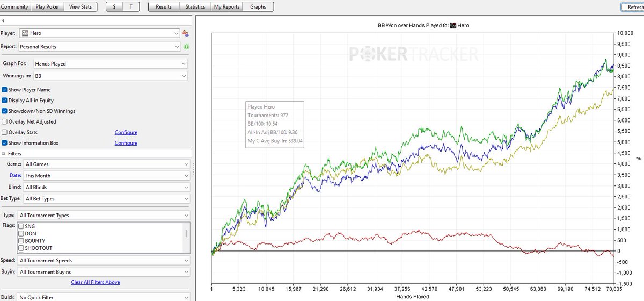Click Configure next to Overlay Stats
The image size is (644, 301).
pos(126,132)
